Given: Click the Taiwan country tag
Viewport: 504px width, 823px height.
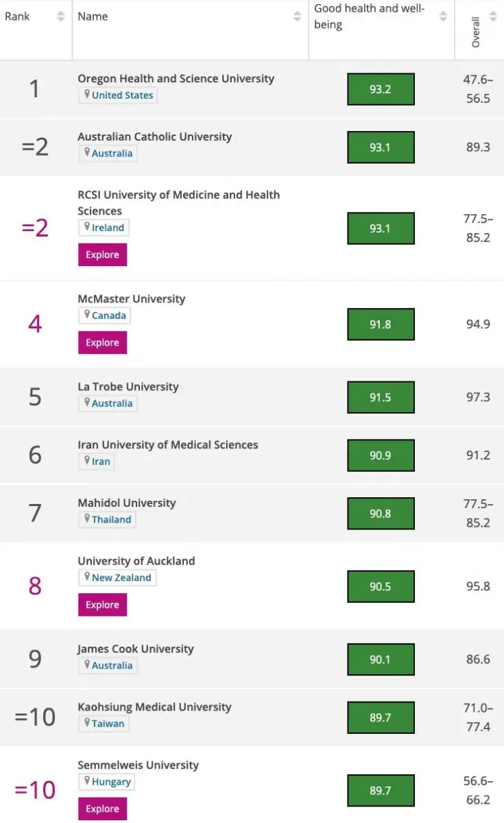Looking at the screenshot, I should [108, 723].
